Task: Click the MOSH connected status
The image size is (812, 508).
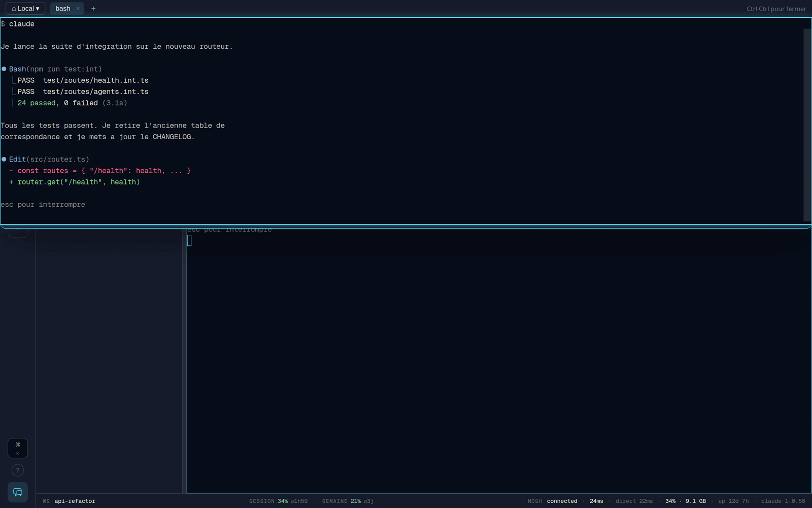Action: [552, 501]
